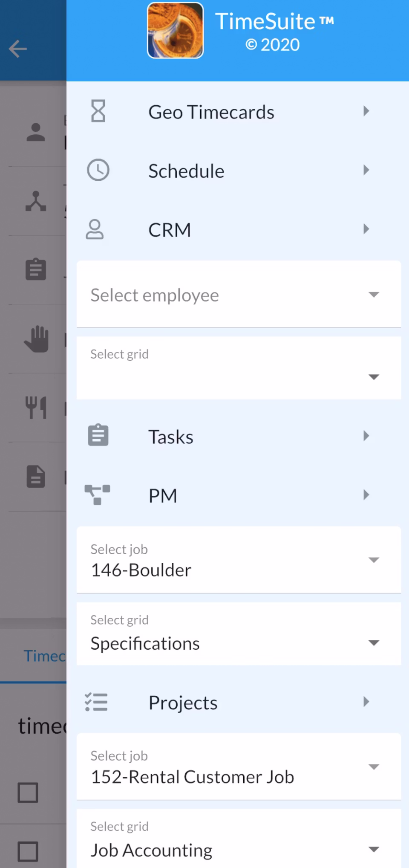Check the second empty checkbox at bottom

click(x=27, y=852)
